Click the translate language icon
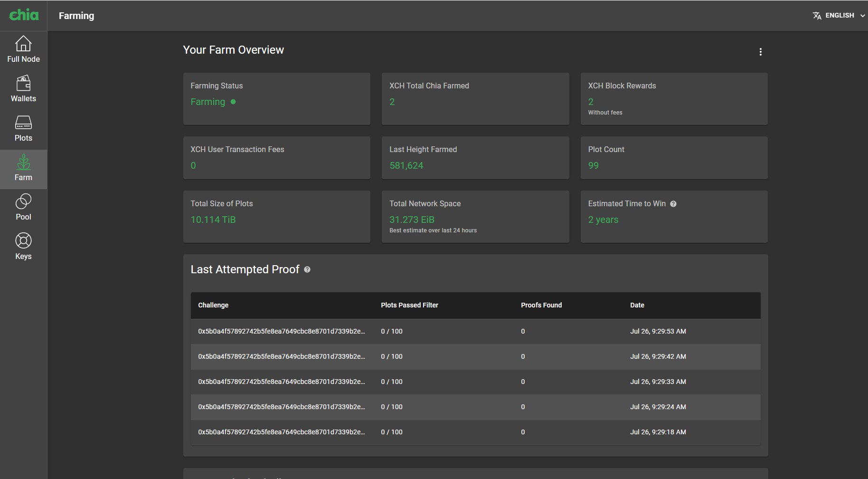The width and height of the screenshot is (868, 479). tap(817, 16)
